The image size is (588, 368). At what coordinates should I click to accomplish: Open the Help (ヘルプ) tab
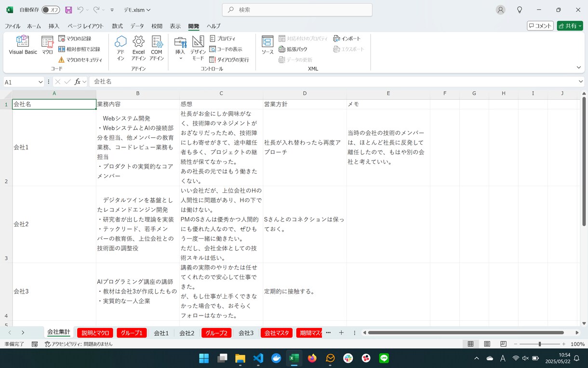(214, 26)
